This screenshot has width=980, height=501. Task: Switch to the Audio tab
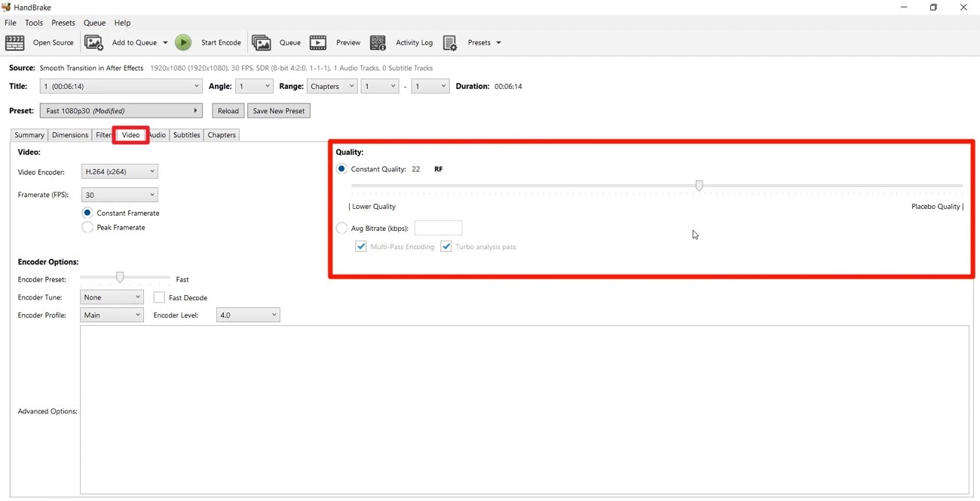tap(157, 135)
